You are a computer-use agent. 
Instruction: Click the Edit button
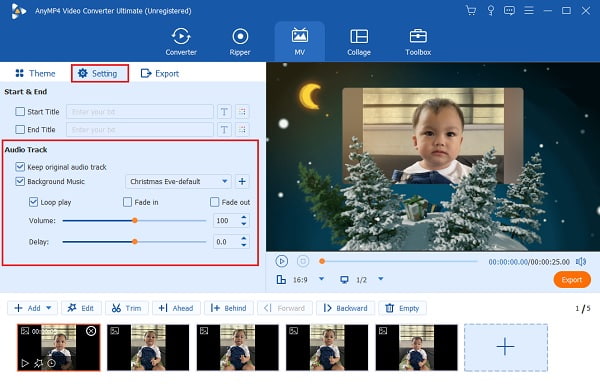point(81,308)
